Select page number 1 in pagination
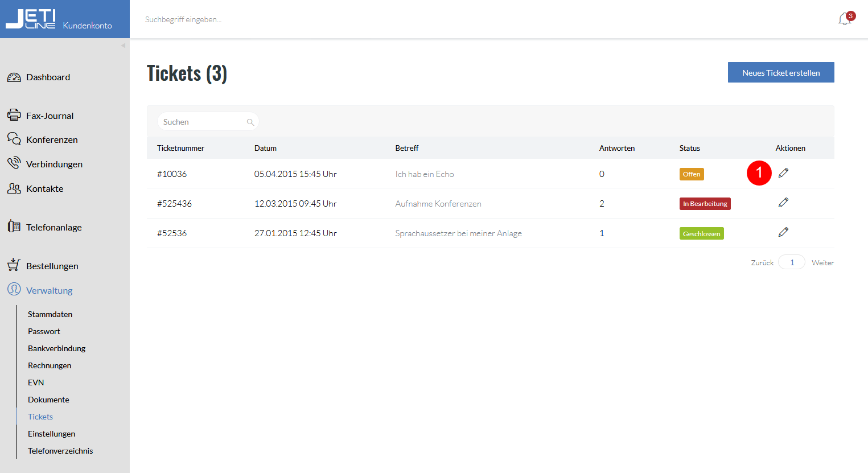The image size is (868, 473). pyautogui.click(x=792, y=262)
